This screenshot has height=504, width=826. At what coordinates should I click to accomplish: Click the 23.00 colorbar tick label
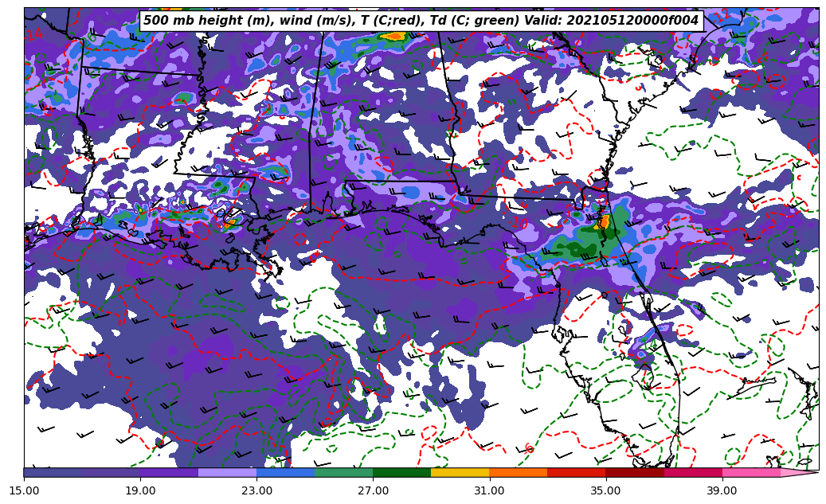point(256,490)
